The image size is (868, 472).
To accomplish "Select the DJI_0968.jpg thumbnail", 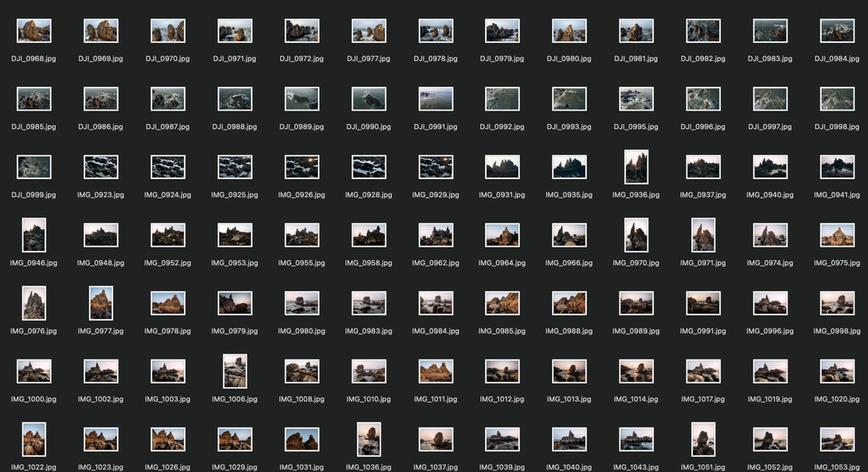I will (x=33, y=31).
